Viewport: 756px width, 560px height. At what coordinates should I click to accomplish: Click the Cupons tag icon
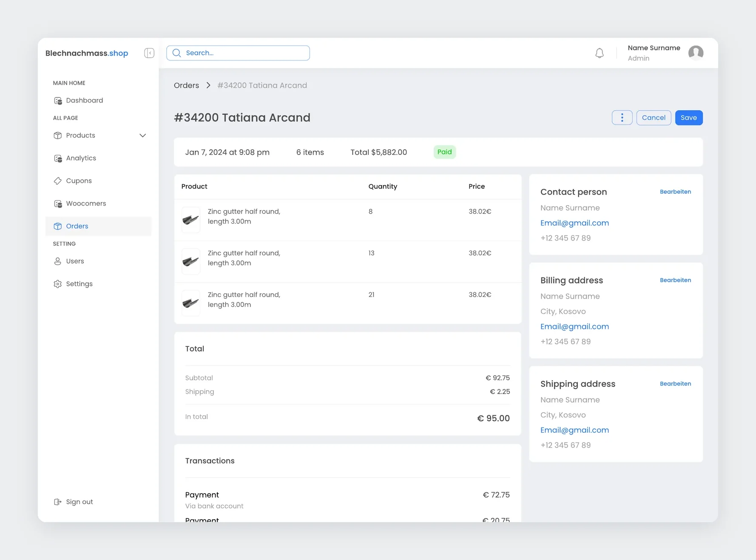(58, 181)
